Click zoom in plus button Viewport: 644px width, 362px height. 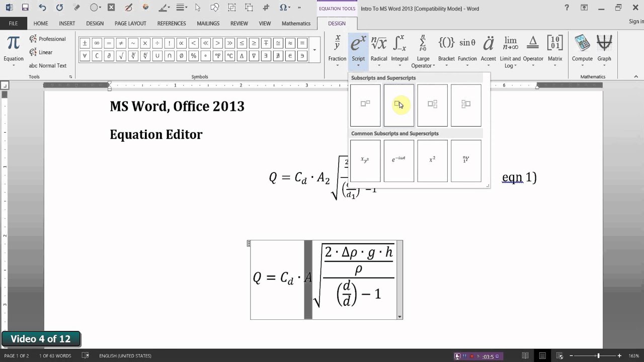[620, 356]
